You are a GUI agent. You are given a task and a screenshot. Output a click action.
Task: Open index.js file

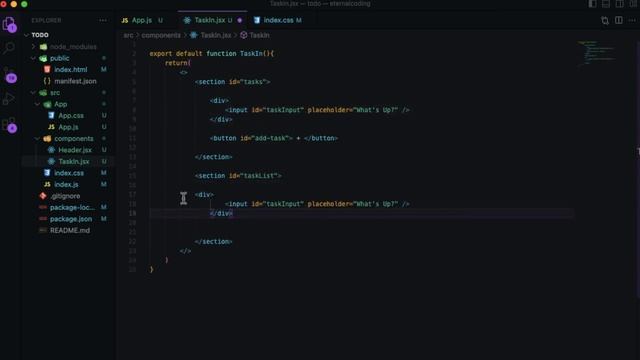[x=66, y=184]
